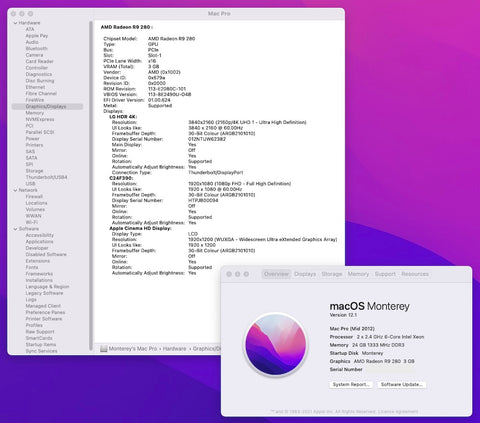Open Preference Panes in sidebar
The image size is (480, 423).
[x=45, y=313]
